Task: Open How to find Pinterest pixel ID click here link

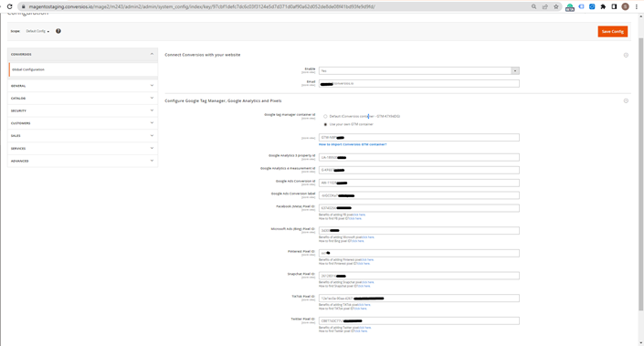Action: click(364, 264)
